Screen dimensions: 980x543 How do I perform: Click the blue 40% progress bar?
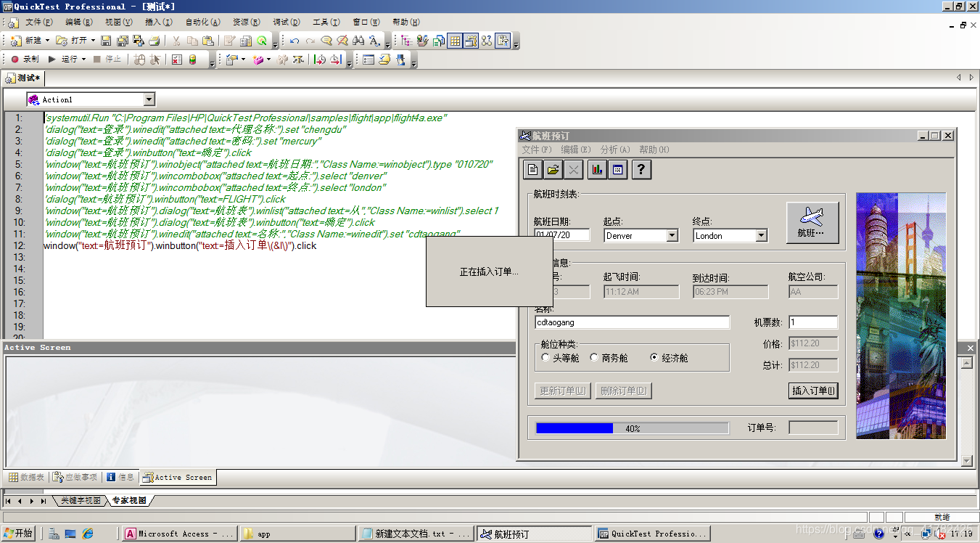pos(632,428)
